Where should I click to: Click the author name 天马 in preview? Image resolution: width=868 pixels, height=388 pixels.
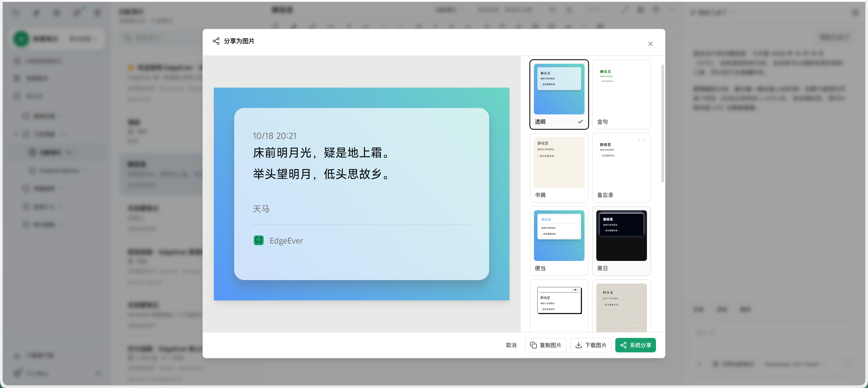[261, 209]
